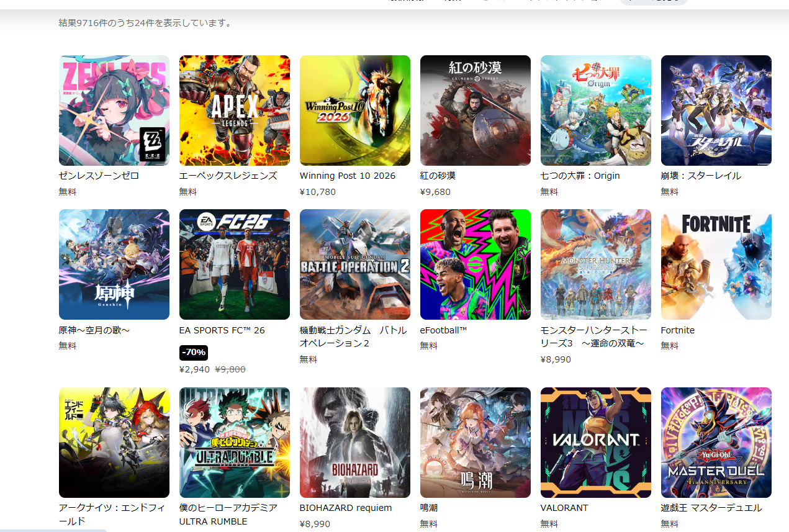The width and height of the screenshot is (789, 532).
Task: Open the My Hero ULTRA RUMBLE cover art
Action: point(235,443)
